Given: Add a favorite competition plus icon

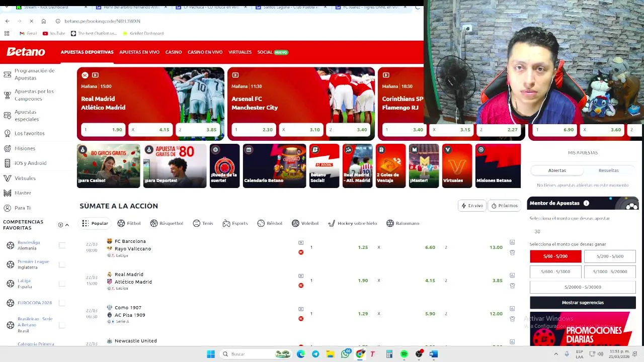Looking at the screenshot, I should (x=60, y=225).
